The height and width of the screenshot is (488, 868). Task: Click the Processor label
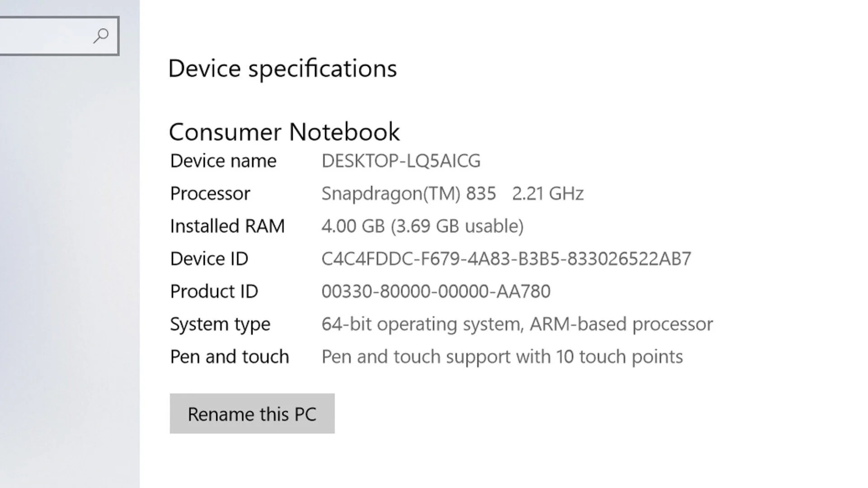click(209, 193)
